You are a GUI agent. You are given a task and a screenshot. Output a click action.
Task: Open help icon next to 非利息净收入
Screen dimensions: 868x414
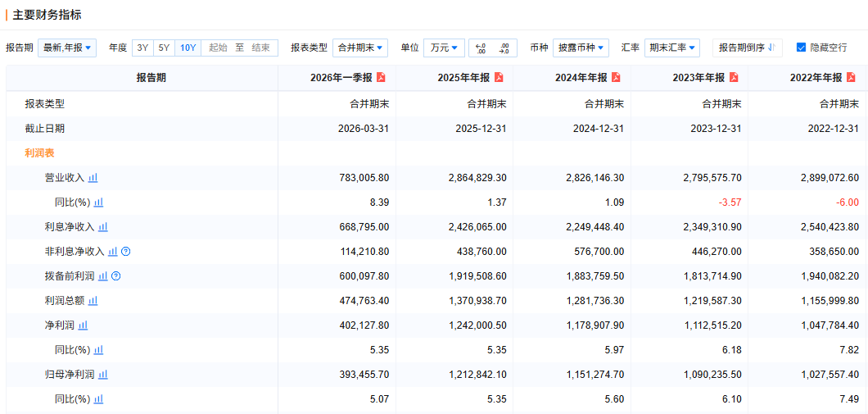tap(125, 252)
